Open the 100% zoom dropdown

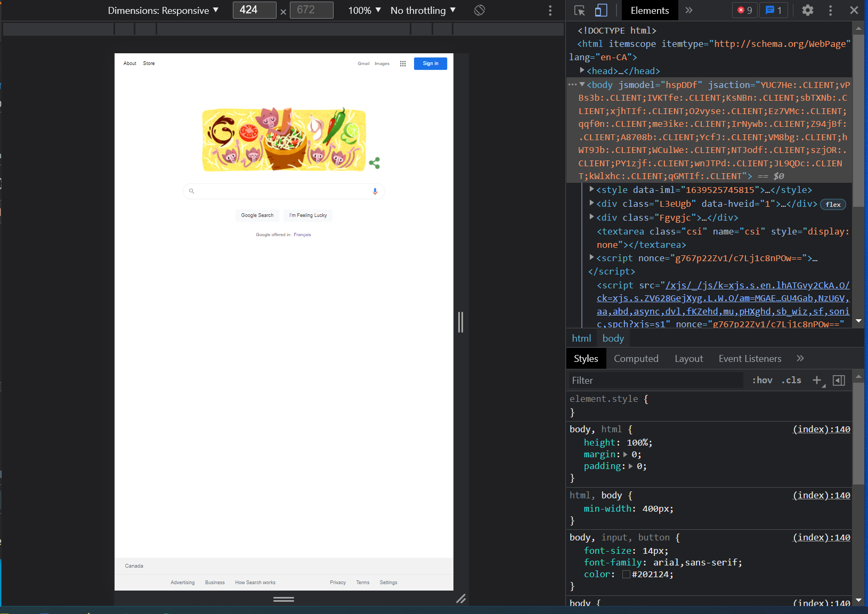tap(364, 10)
